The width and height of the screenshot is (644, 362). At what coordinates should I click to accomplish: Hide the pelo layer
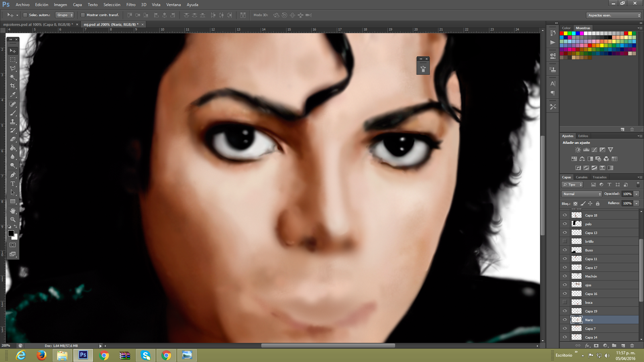(565, 224)
